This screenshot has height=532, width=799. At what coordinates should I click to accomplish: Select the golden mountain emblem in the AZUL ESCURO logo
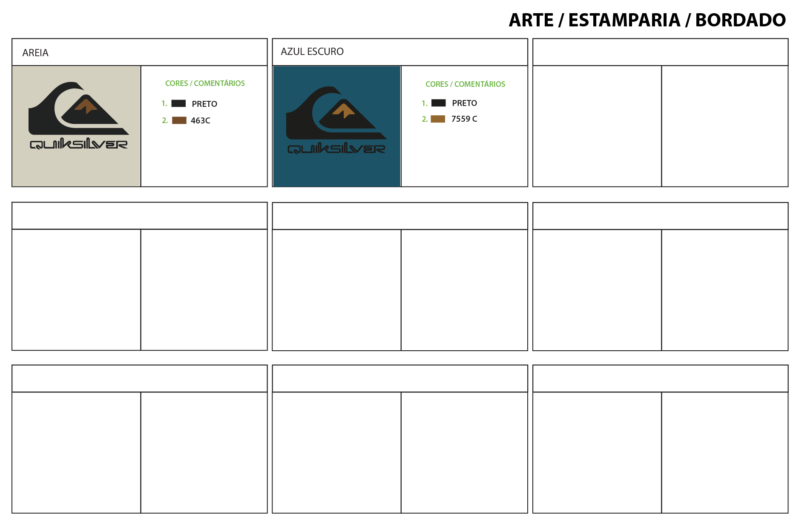(x=344, y=111)
